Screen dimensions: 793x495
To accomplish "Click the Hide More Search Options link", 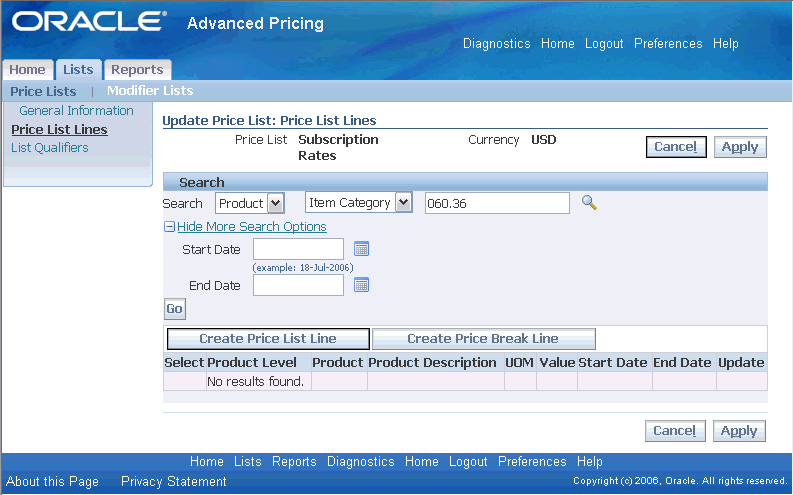I will [252, 227].
